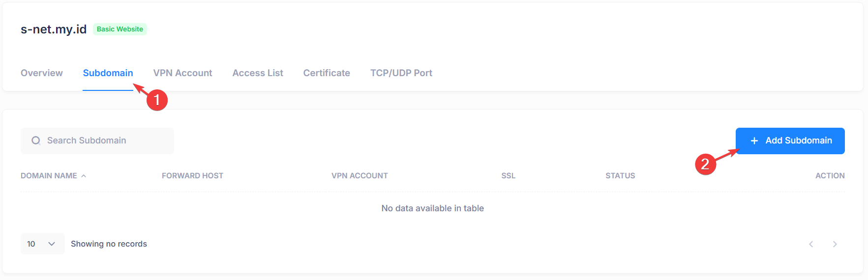
Task: Go to the Access List tab
Action: 258,73
